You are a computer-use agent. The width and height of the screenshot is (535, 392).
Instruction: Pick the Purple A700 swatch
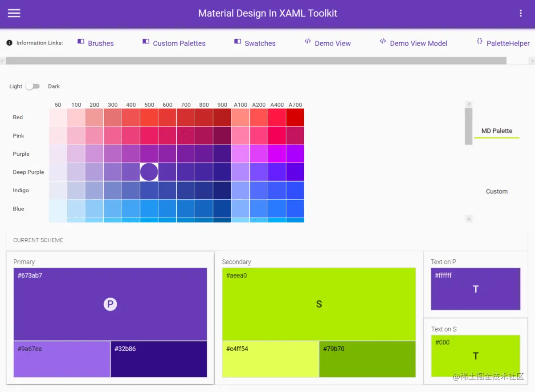pyautogui.click(x=295, y=154)
